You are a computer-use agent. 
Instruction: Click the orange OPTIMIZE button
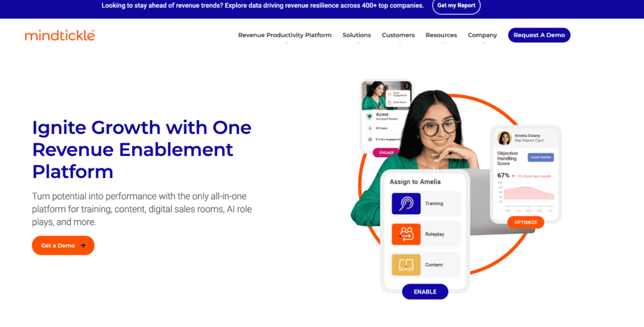pyautogui.click(x=526, y=222)
